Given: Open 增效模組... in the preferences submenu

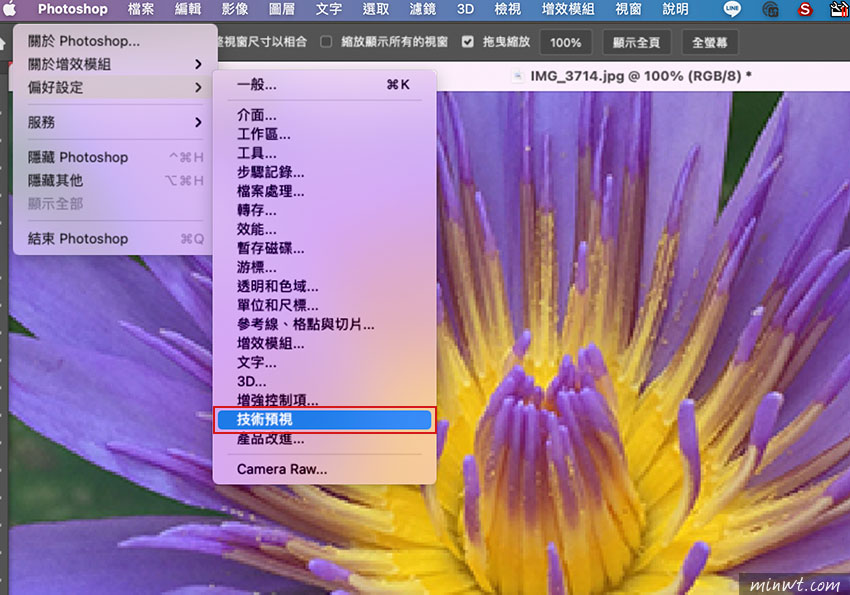Looking at the screenshot, I should click(x=324, y=343).
